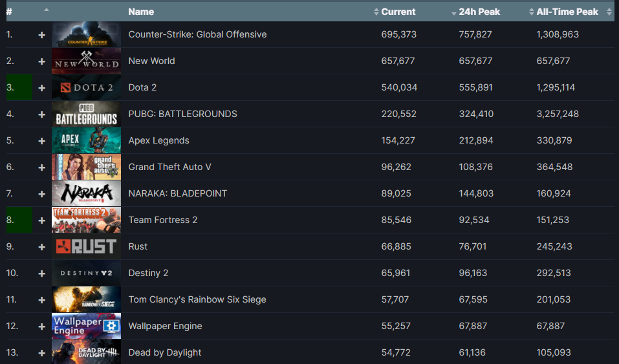Screen dimensions: 619x364
Task: Hit the plus icon for Grand Theft Auto V
Action: pos(42,167)
